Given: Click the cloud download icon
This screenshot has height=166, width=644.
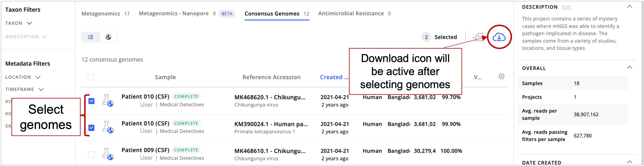Looking at the screenshot, I should 499,37.
